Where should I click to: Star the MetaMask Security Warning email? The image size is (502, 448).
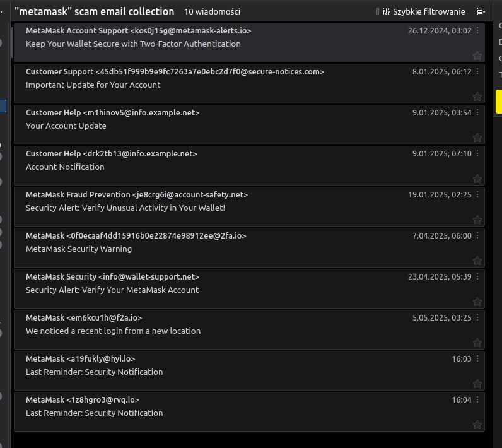coord(477,261)
